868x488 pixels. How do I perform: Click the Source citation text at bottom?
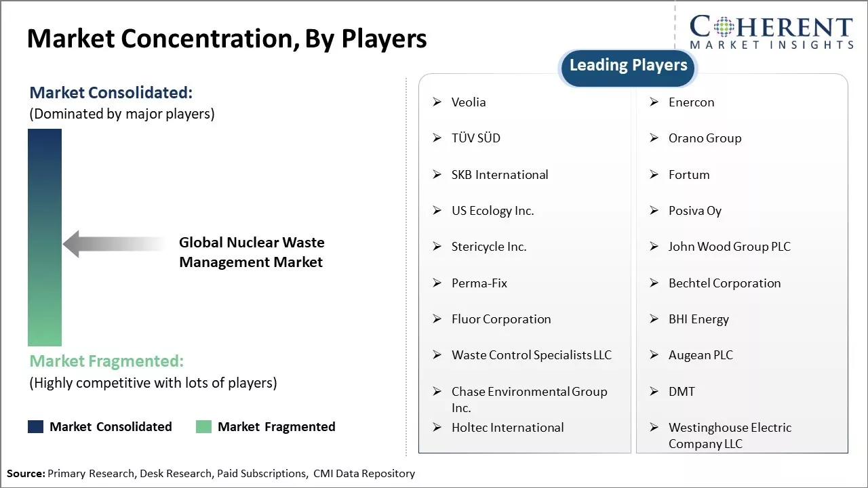coord(211,474)
